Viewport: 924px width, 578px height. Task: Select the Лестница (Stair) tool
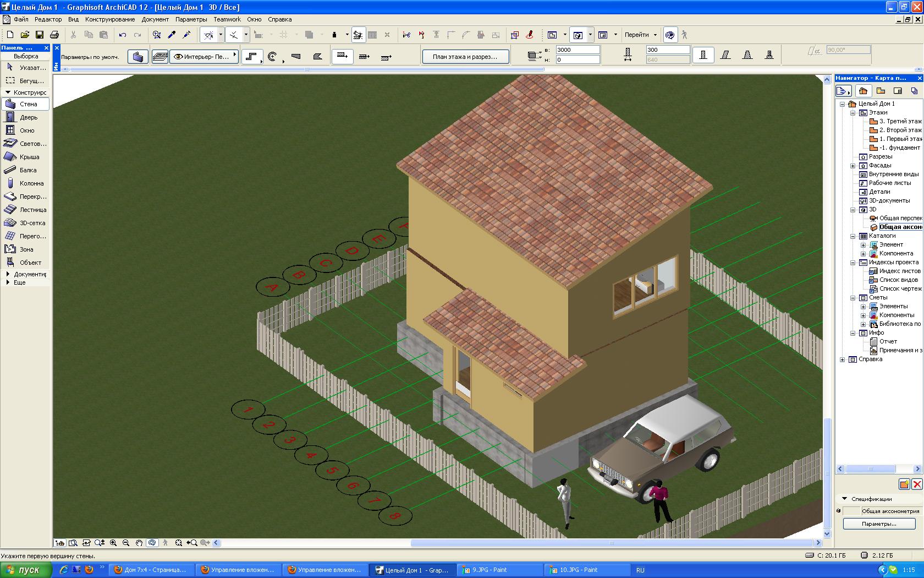click(25, 210)
